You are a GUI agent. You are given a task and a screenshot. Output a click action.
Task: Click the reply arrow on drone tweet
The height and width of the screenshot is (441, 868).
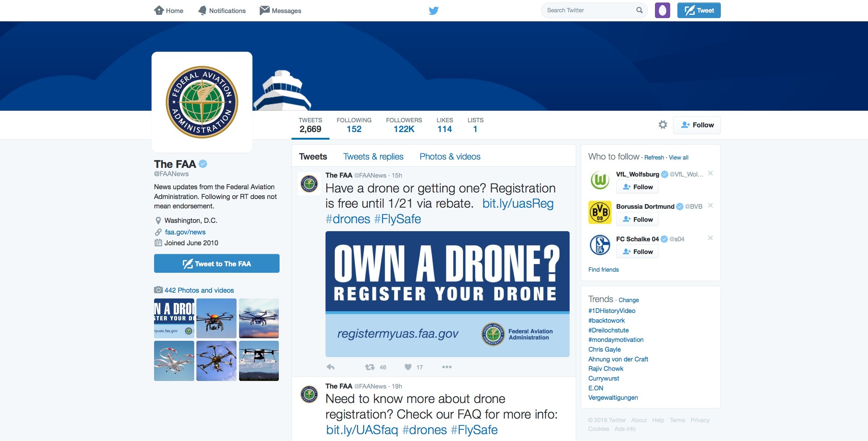point(330,367)
